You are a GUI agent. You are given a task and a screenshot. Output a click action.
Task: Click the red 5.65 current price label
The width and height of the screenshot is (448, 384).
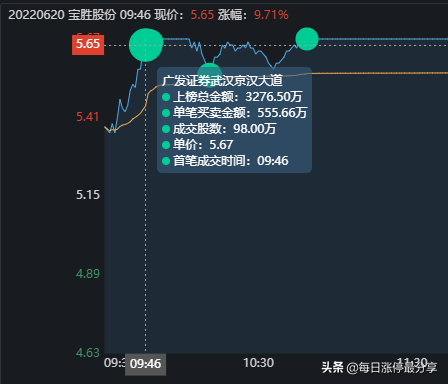coord(88,44)
